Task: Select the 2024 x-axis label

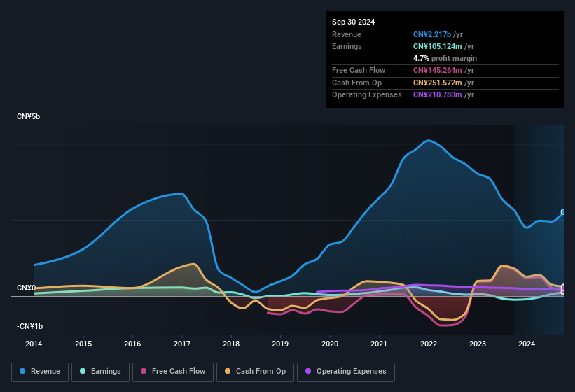Action: pos(527,344)
